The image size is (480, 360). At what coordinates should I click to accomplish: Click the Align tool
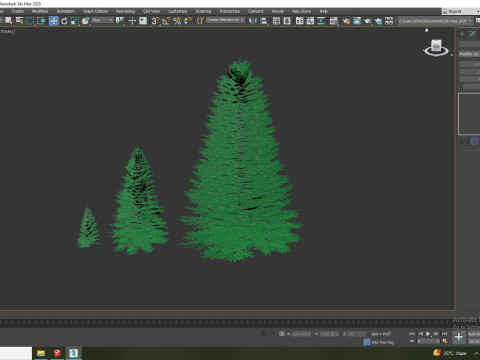[264, 21]
